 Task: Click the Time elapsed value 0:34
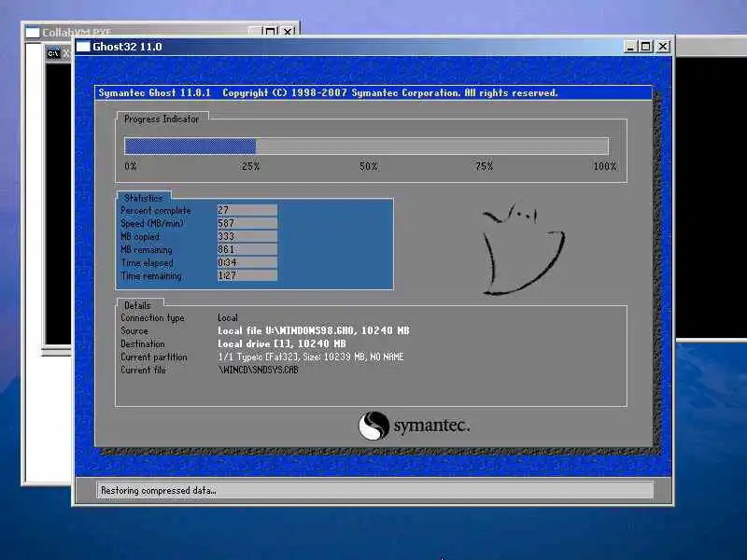[247, 262]
